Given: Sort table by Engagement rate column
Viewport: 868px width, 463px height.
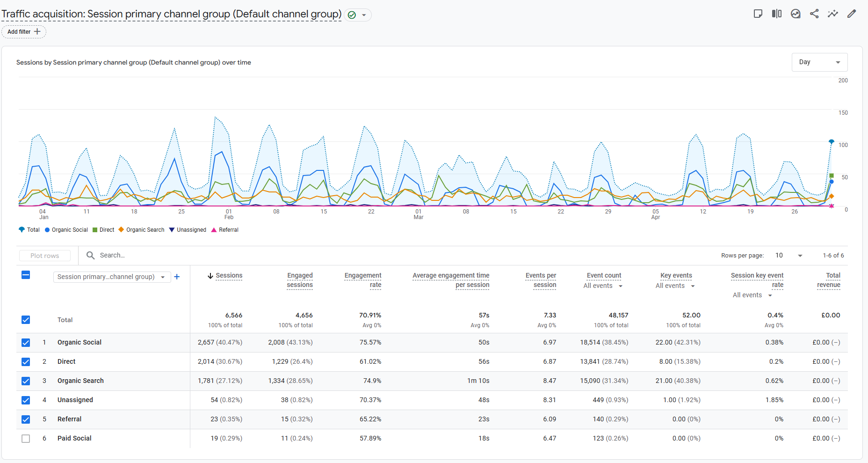Looking at the screenshot, I should 363,280.
